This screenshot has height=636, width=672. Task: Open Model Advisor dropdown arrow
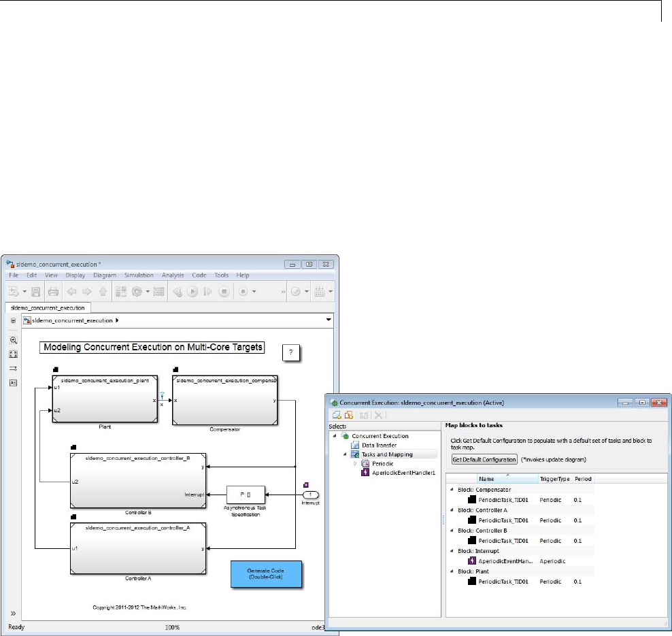tap(307, 292)
